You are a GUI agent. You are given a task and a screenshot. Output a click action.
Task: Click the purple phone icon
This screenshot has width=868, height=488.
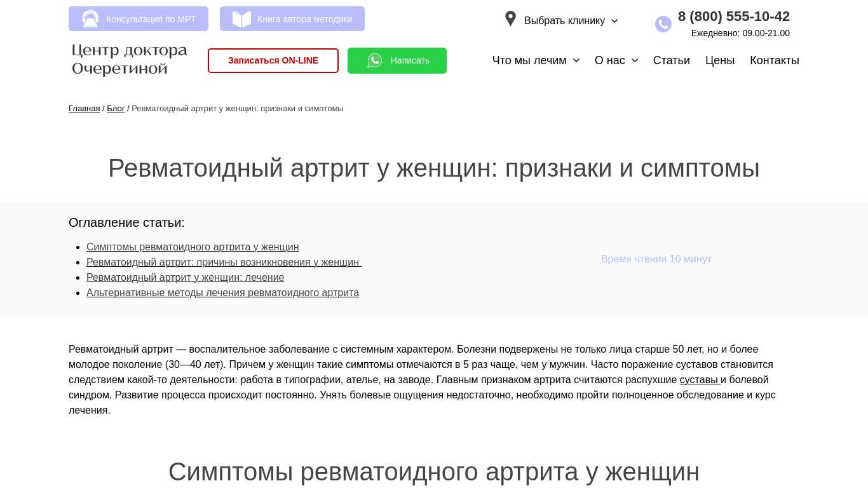(x=663, y=24)
